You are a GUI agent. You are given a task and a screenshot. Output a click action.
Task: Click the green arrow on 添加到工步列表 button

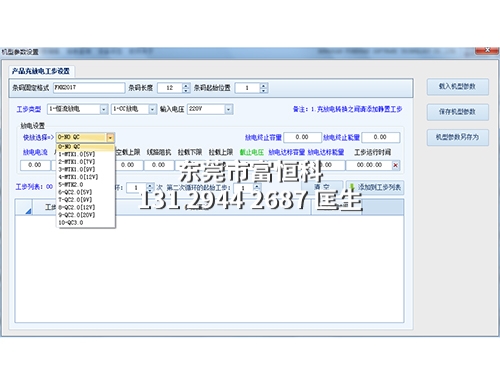(x=352, y=187)
